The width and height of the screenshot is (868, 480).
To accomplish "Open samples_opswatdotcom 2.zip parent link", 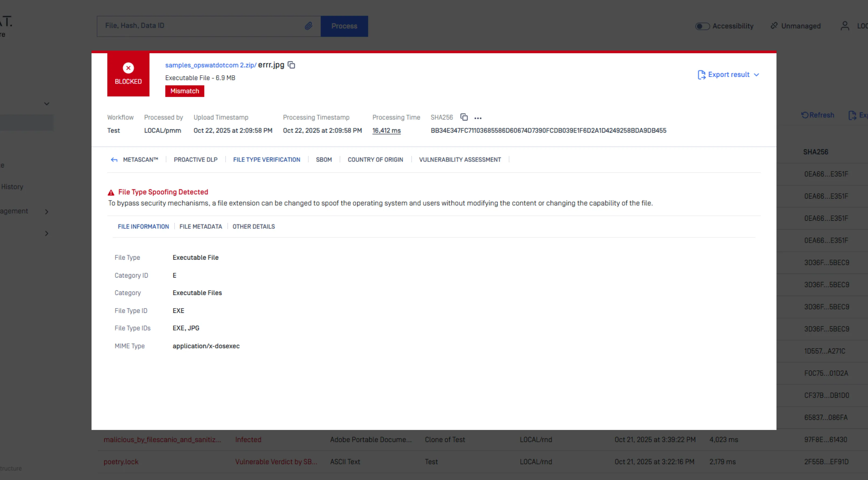I will [x=210, y=65].
